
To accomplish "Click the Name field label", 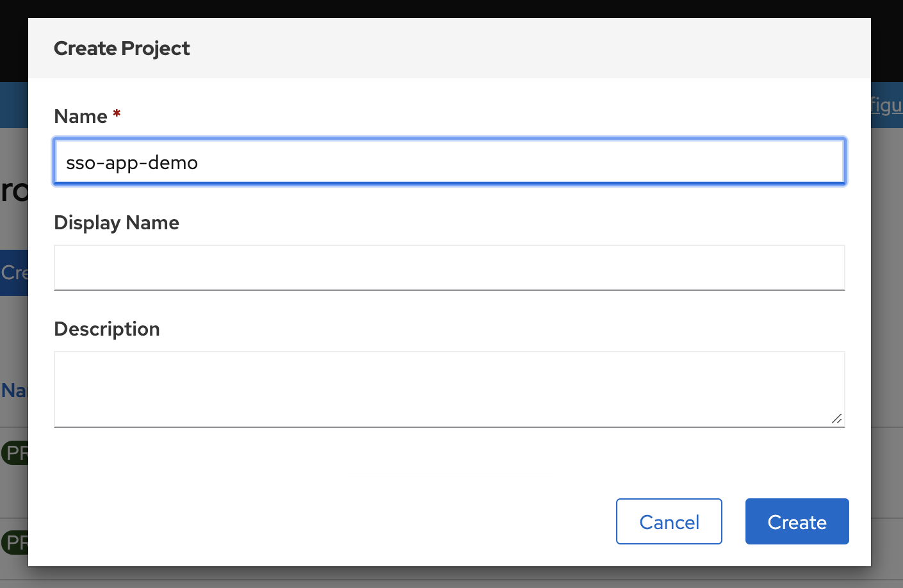I will pos(81,117).
